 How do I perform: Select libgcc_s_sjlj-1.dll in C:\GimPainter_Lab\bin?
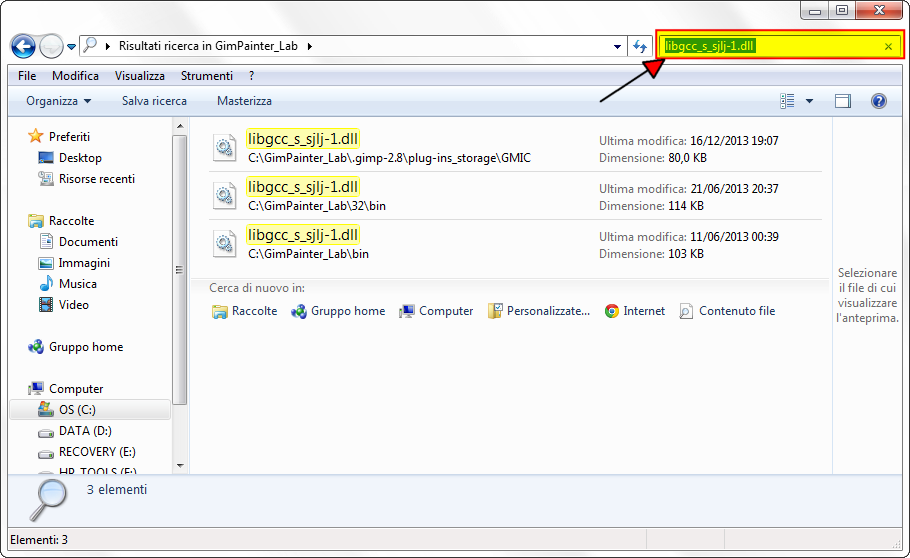(x=302, y=235)
